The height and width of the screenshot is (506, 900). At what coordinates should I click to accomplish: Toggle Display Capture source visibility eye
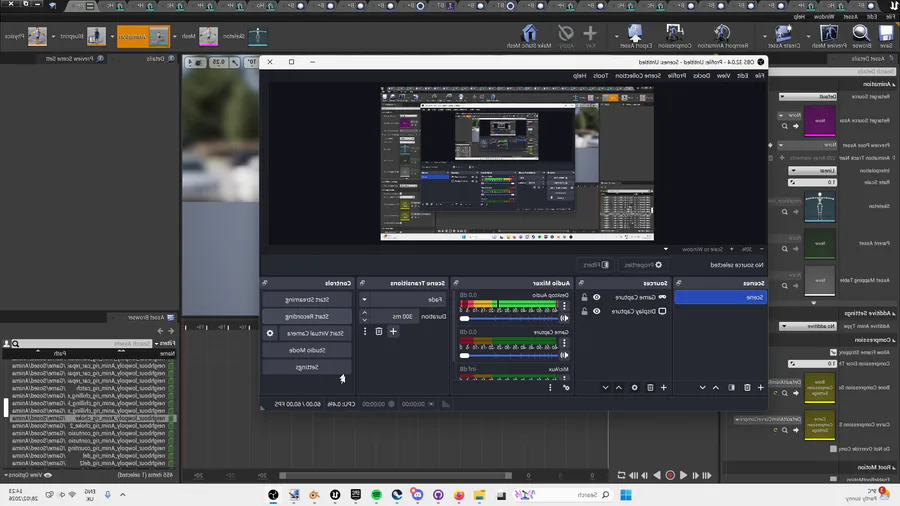[x=596, y=311]
